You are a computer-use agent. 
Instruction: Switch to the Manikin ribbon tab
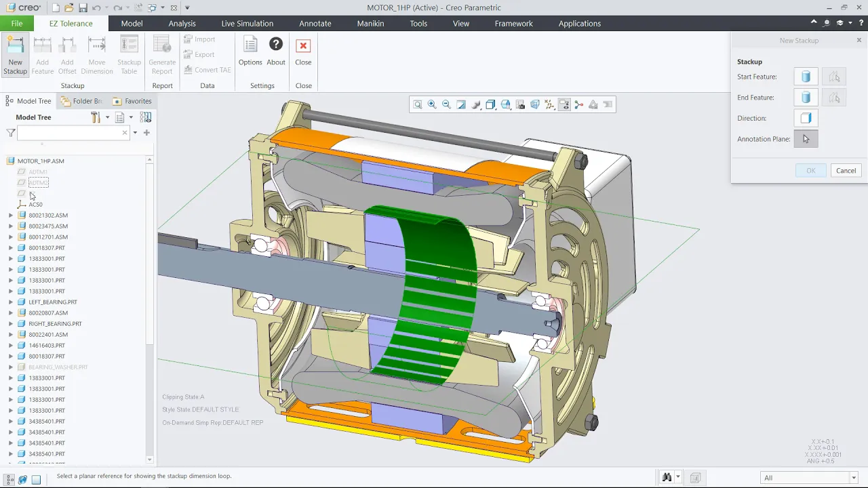tap(371, 23)
